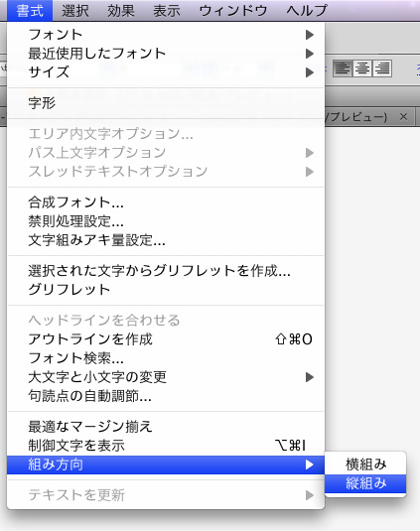The height and width of the screenshot is (531, 420).
Task: Open 合成フォント... dialog
Action: (166, 202)
